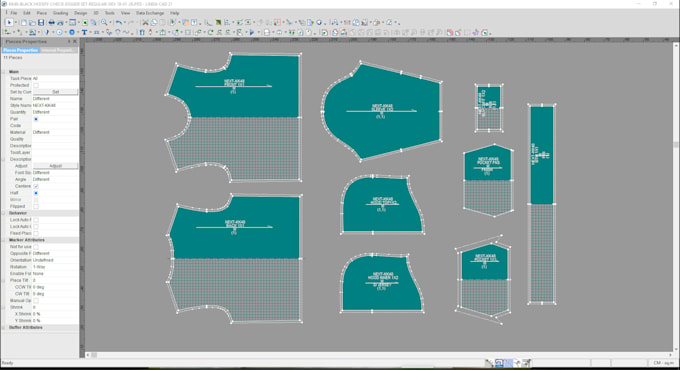680x370 pixels.
Task: Click the purple star icon in second toolbar
Action: pyautogui.click(x=475, y=33)
